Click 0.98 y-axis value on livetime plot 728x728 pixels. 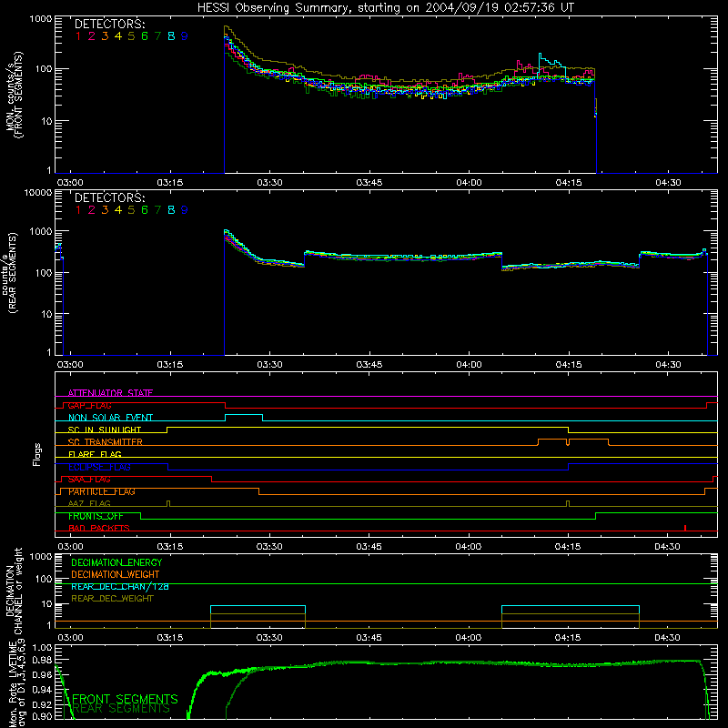pyautogui.click(x=42, y=660)
